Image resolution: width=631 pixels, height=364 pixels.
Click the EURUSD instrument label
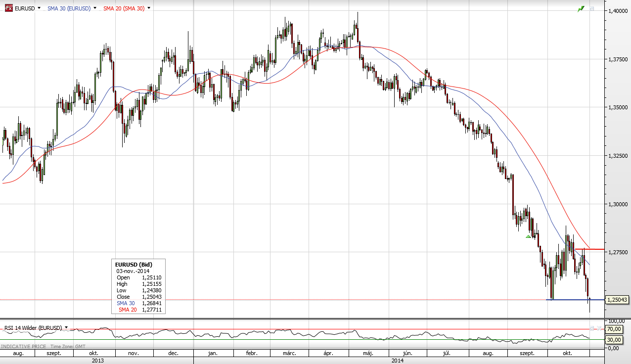(25, 8)
